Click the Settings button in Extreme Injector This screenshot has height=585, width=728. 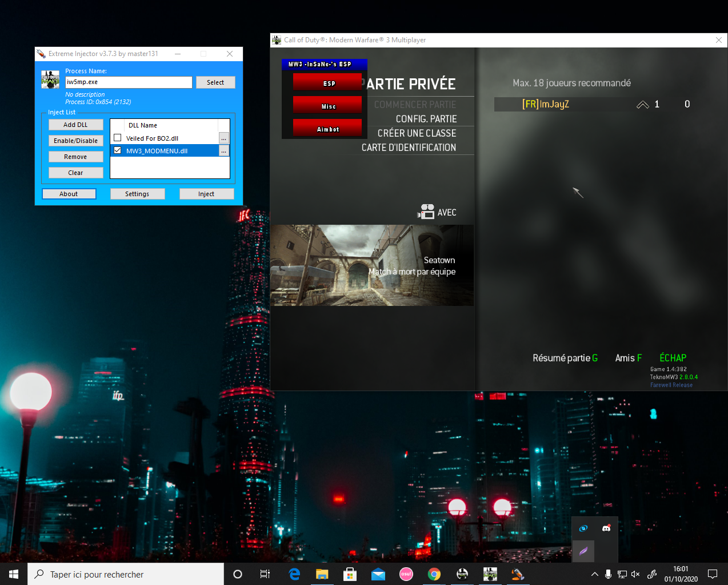[137, 194]
